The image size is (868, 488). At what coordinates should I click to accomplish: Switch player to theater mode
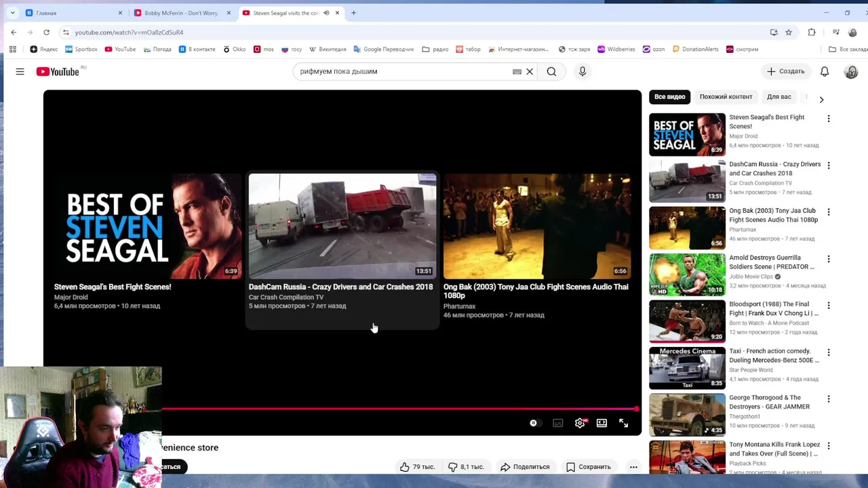[601, 423]
